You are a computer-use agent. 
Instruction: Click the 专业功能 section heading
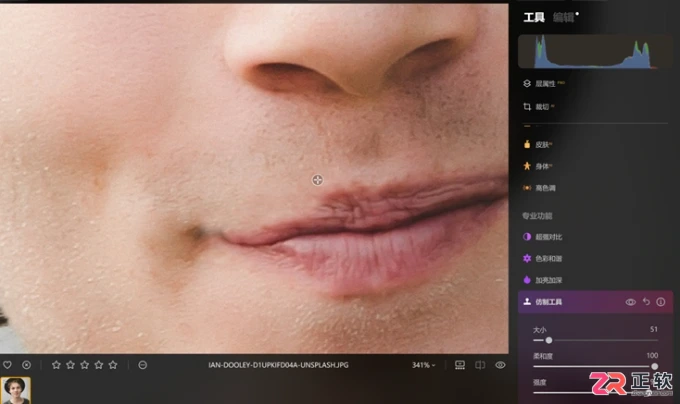coord(537,215)
